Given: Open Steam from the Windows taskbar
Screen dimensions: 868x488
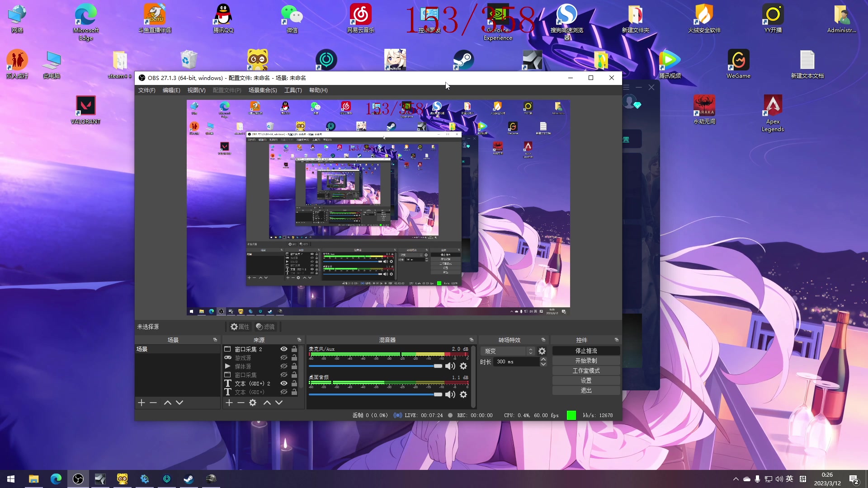Looking at the screenshot, I should [189, 479].
